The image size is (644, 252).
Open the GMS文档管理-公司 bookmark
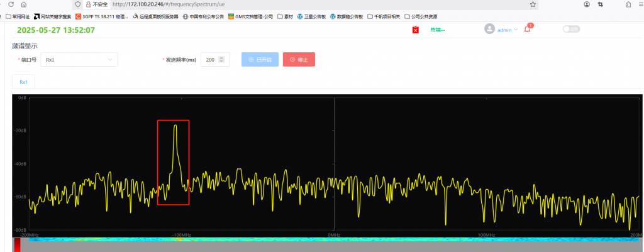pos(250,17)
